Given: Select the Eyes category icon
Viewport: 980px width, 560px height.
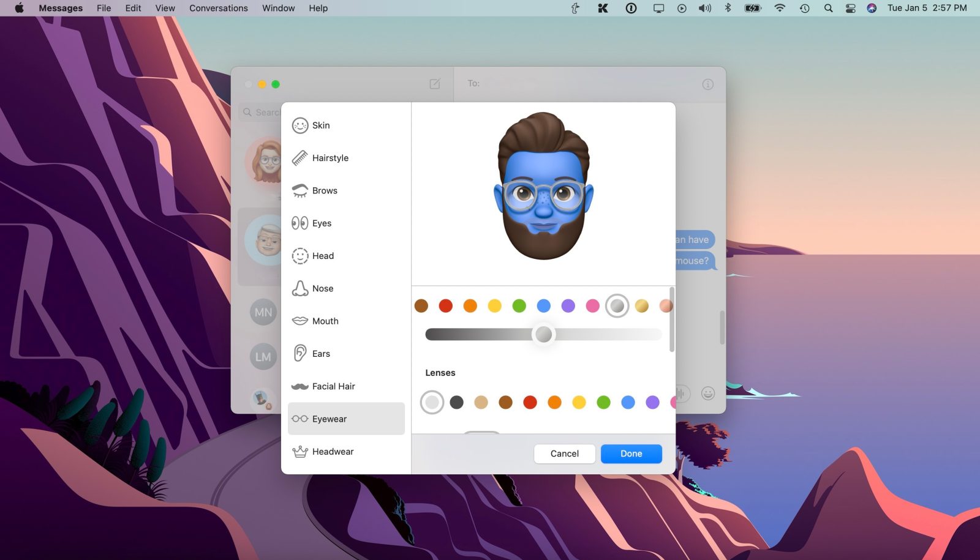Looking at the screenshot, I should pyautogui.click(x=300, y=223).
